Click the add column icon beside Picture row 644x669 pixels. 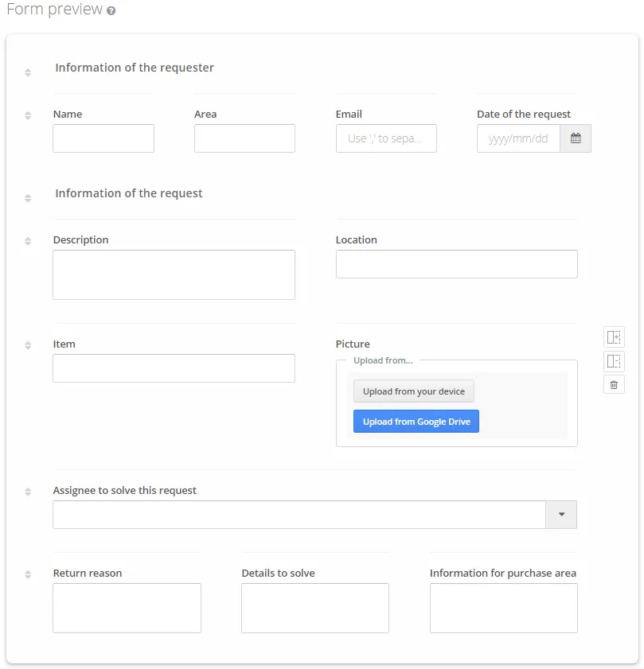(x=614, y=337)
